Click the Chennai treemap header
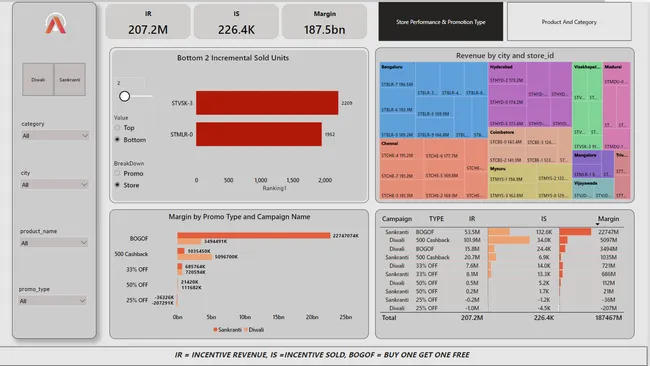The width and height of the screenshot is (650, 366). (390, 143)
